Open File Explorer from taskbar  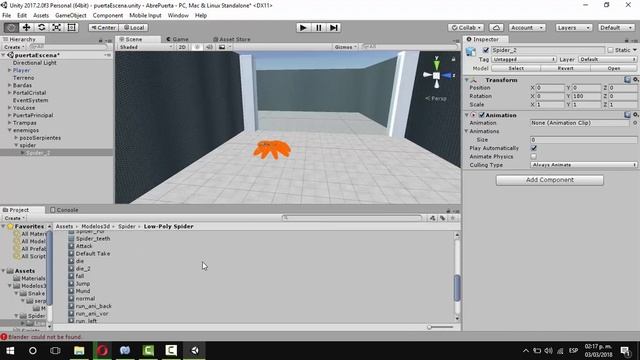point(79,351)
